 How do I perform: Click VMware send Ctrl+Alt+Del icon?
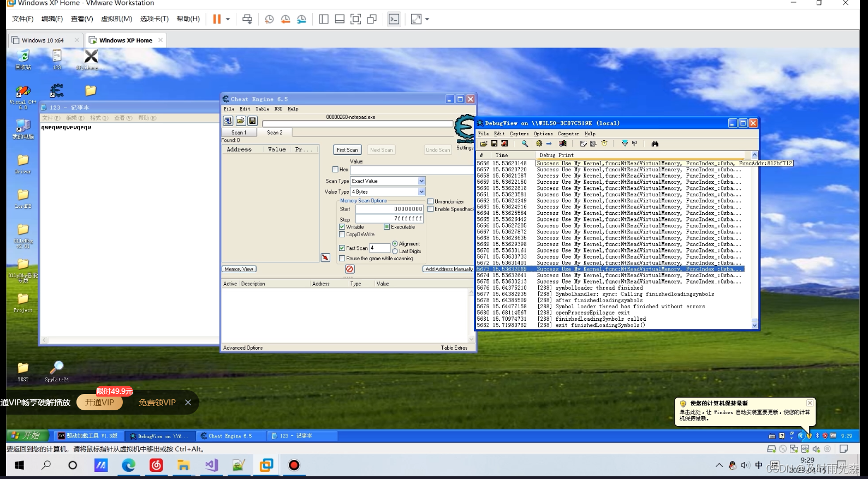point(247,19)
